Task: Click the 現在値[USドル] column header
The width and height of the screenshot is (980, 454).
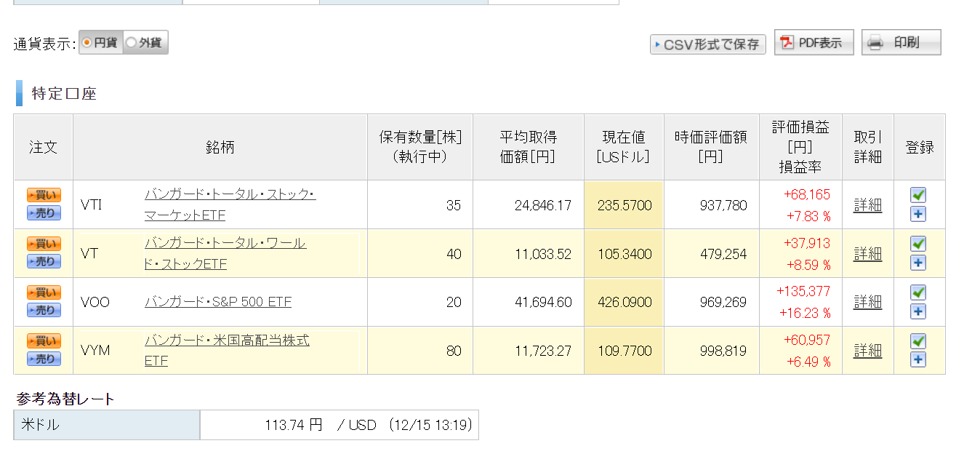Action: [x=624, y=147]
